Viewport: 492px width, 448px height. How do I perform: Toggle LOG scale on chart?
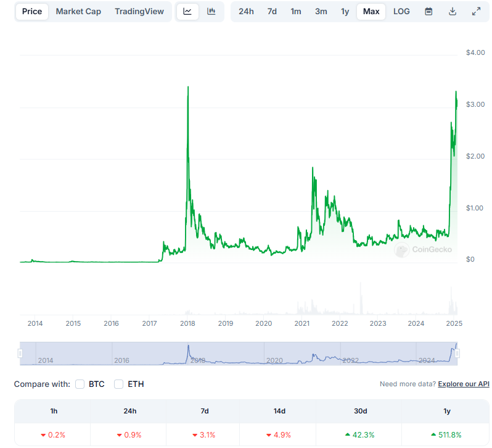tap(401, 12)
